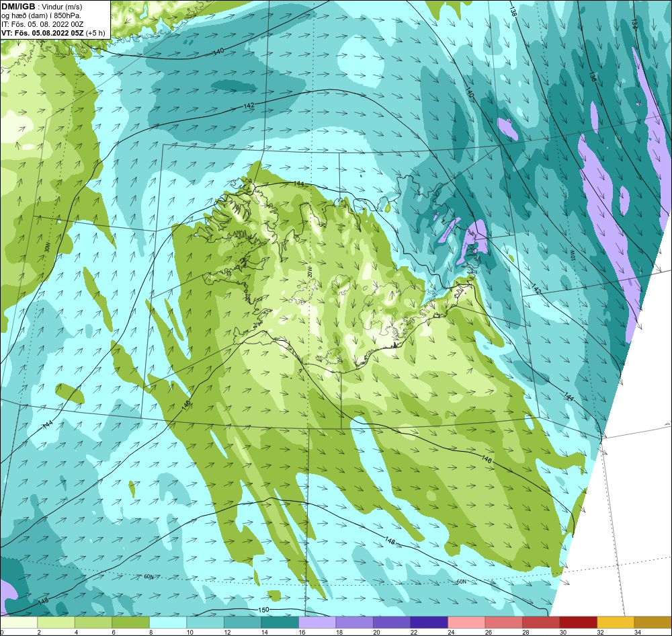The width and height of the screenshot is (672, 636).
Task: Select the golden yellow 32–34 m/s swatch
Action: coord(616,622)
